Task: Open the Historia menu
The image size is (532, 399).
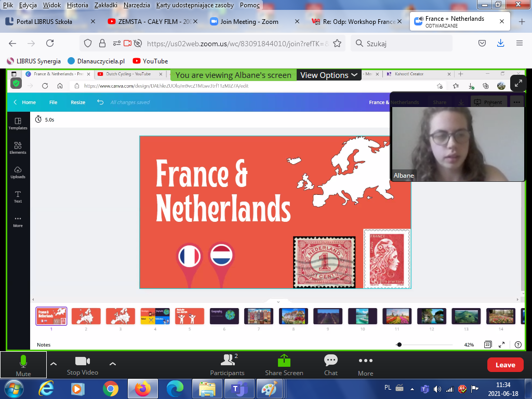Action: [77, 5]
